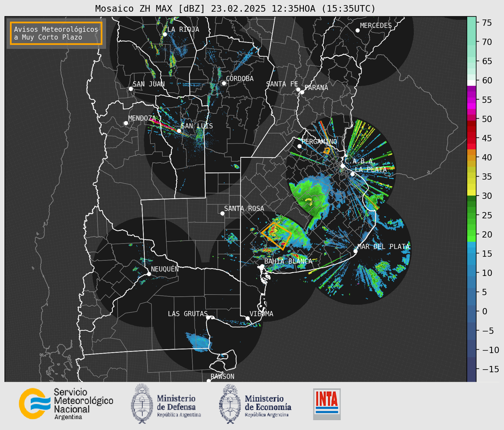
Task: Click the 25 dBZ green band on color scale
Action: [471, 215]
